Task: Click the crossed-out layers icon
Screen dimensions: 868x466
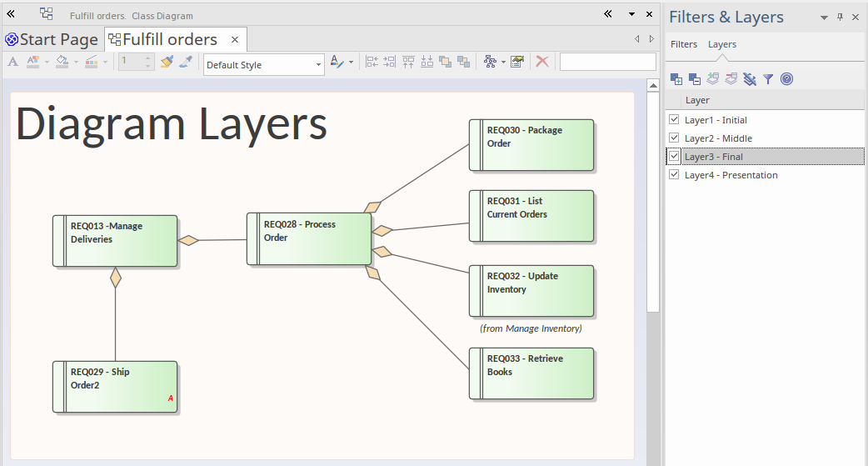Action: tap(750, 79)
